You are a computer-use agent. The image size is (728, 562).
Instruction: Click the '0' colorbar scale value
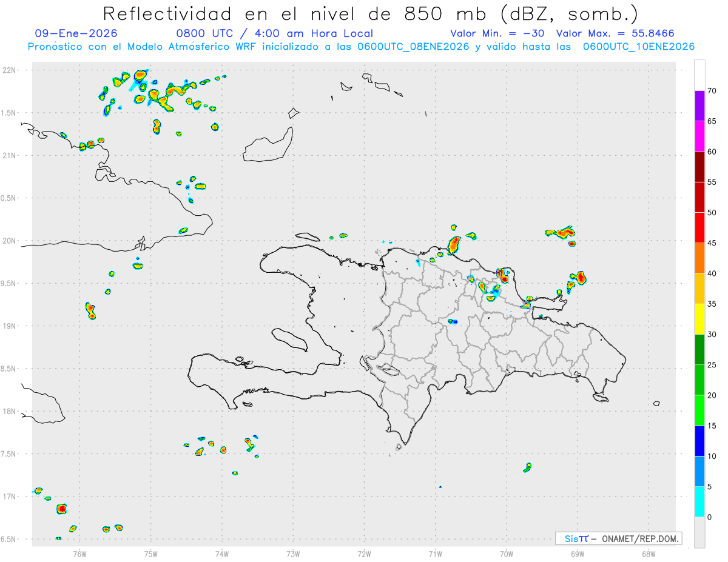(710, 517)
